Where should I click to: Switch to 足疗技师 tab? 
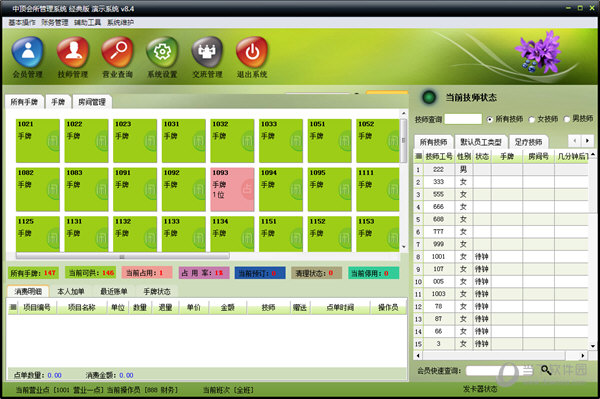[x=528, y=142]
